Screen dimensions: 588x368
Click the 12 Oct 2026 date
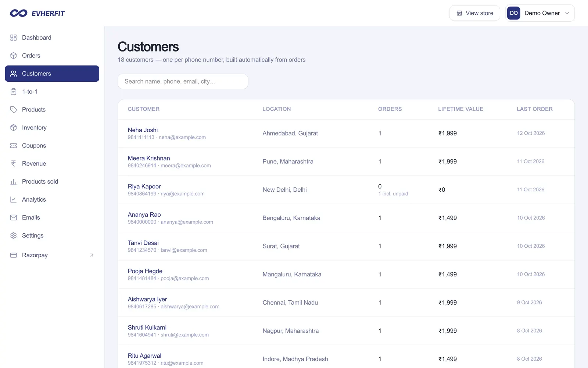(531, 133)
